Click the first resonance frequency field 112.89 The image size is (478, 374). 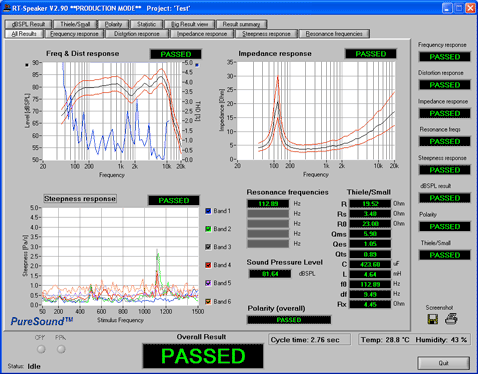tap(268, 204)
